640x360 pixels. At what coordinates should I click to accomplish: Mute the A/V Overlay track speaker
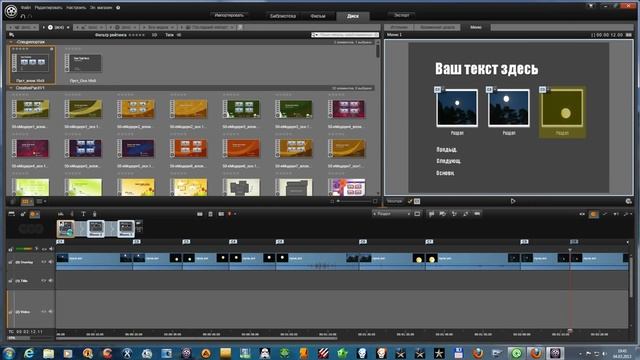coord(51,262)
